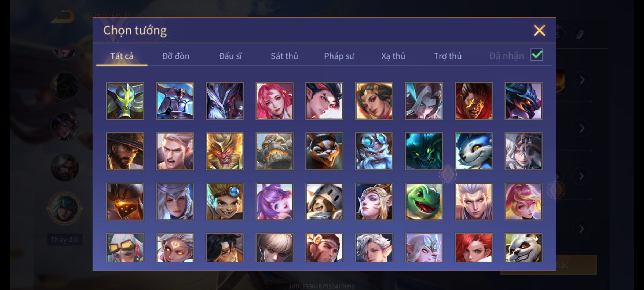Screen dimensions: 644x290
Task: Select the Tất cả tab
Action: click(x=122, y=56)
